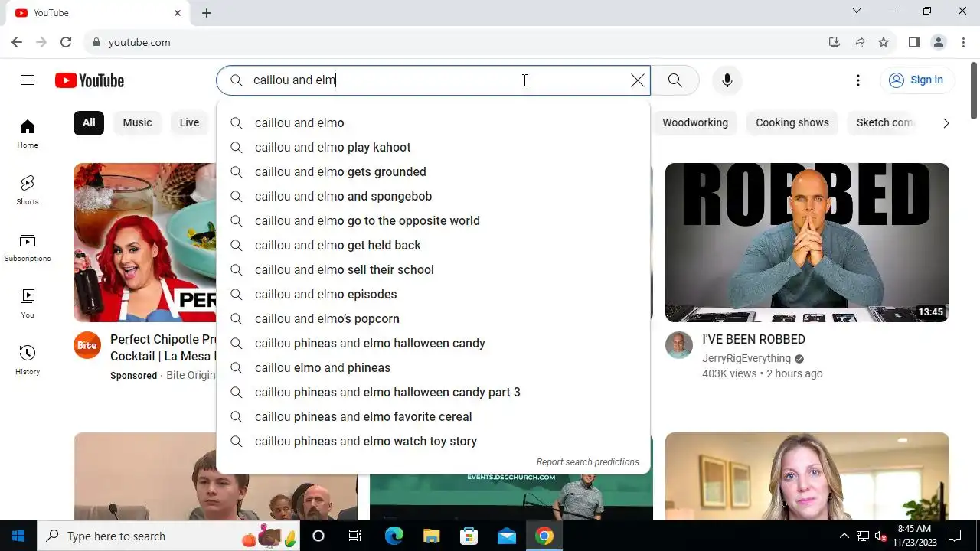Image resolution: width=980 pixels, height=551 pixels.
Task: Clear the search box with the X
Action: point(638,80)
